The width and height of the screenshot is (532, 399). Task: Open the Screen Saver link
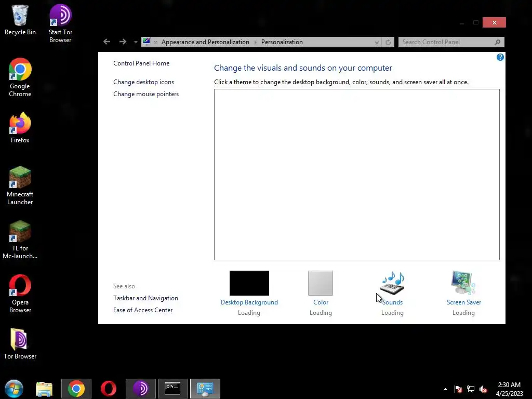464,302
